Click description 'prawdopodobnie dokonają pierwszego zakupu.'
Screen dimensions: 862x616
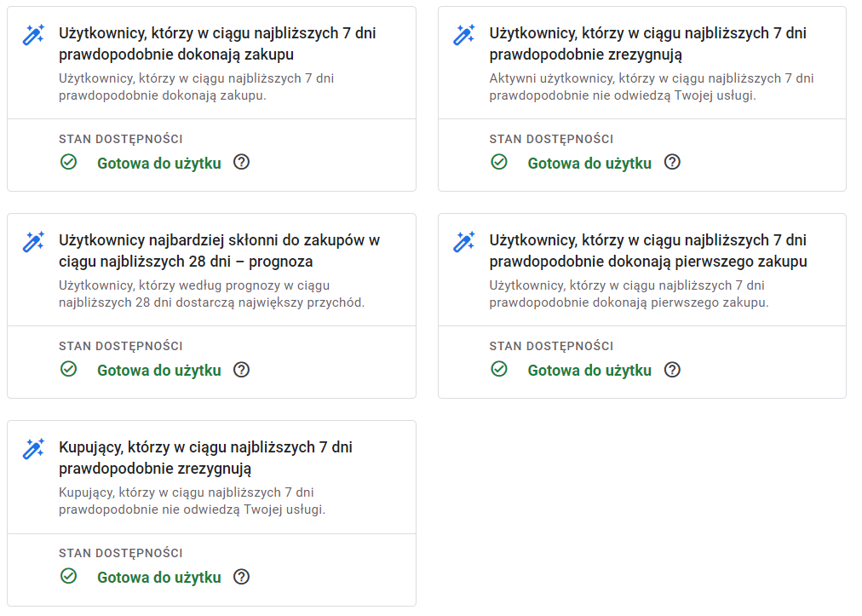tap(629, 294)
